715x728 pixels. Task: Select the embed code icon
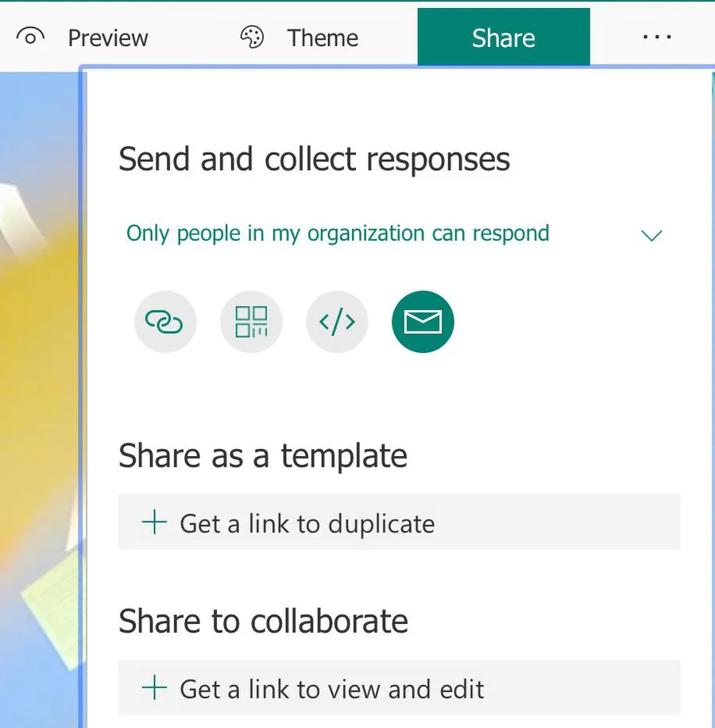point(337,322)
